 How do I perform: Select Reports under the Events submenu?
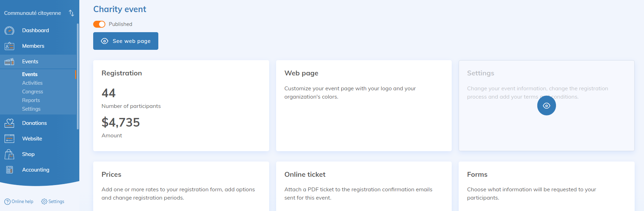click(31, 100)
